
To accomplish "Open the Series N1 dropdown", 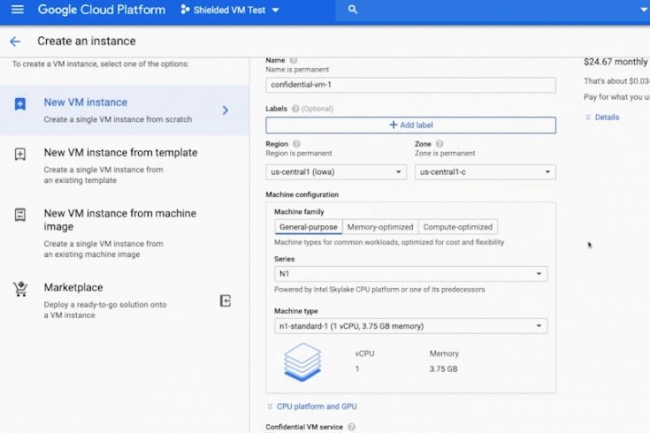I will pos(411,274).
